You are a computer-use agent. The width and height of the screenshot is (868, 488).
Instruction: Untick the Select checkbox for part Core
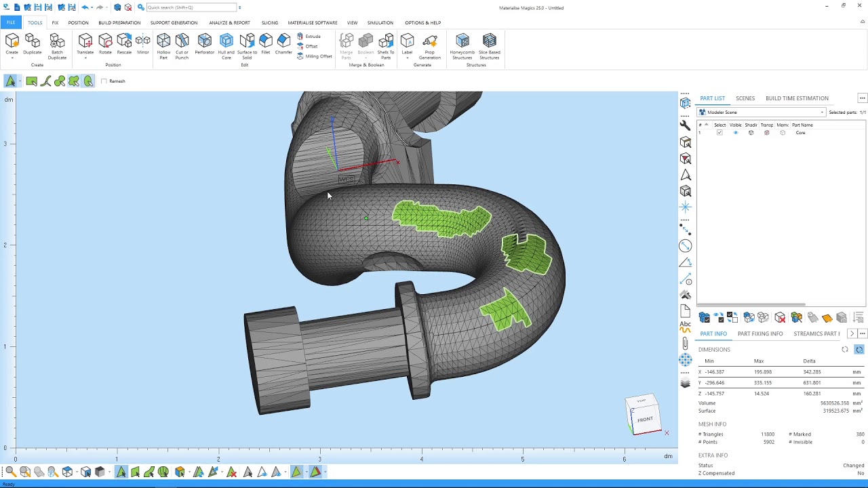(719, 133)
